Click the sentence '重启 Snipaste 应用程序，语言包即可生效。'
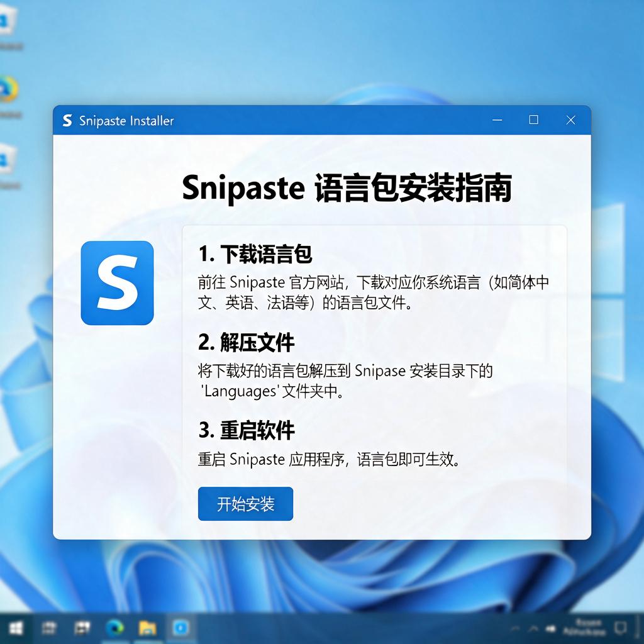 [x=328, y=459]
